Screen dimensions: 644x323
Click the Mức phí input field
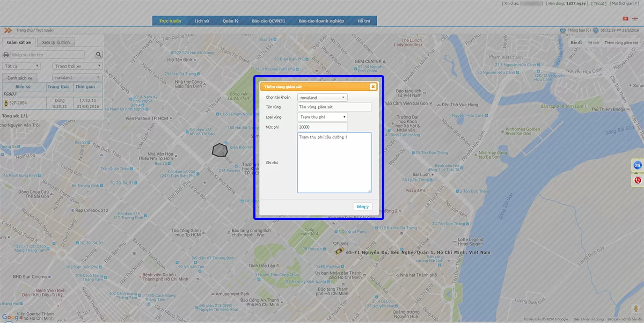pos(323,127)
